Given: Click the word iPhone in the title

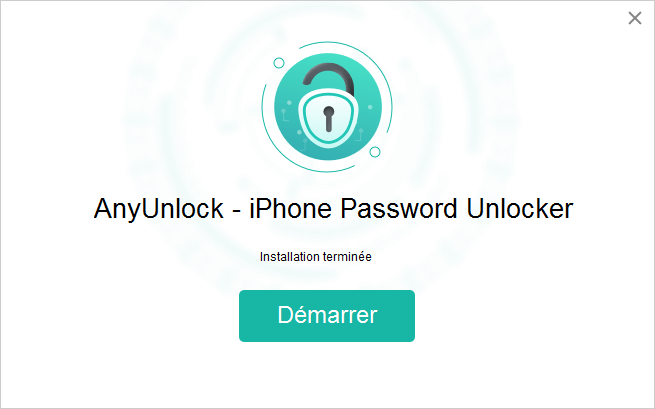Looking at the screenshot, I should [290, 208].
